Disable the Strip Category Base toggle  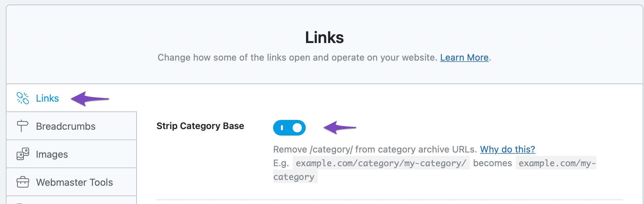pos(289,128)
